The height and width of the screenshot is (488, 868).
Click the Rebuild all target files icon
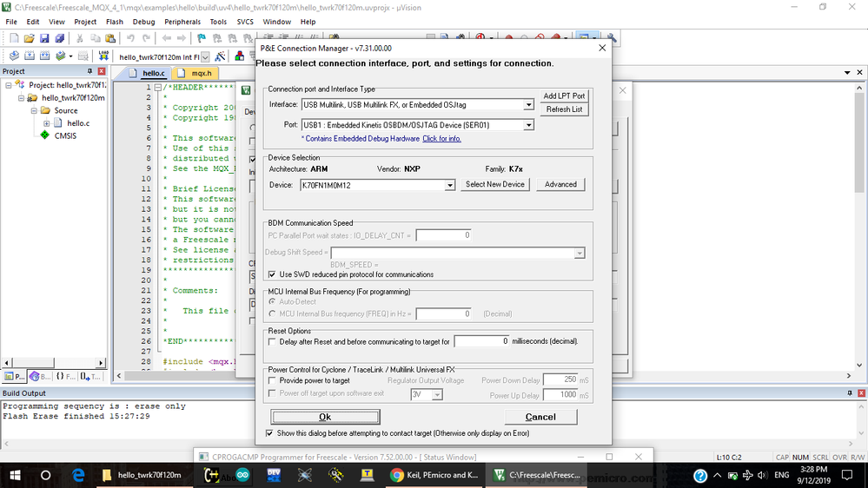click(45, 56)
